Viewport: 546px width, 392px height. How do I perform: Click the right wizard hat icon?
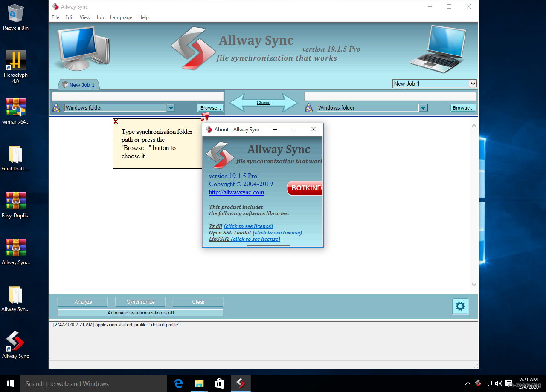point(308,108)
